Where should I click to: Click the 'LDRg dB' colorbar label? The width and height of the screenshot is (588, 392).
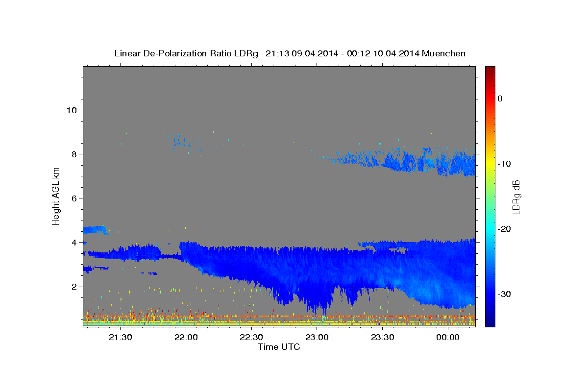pos(515,196)
